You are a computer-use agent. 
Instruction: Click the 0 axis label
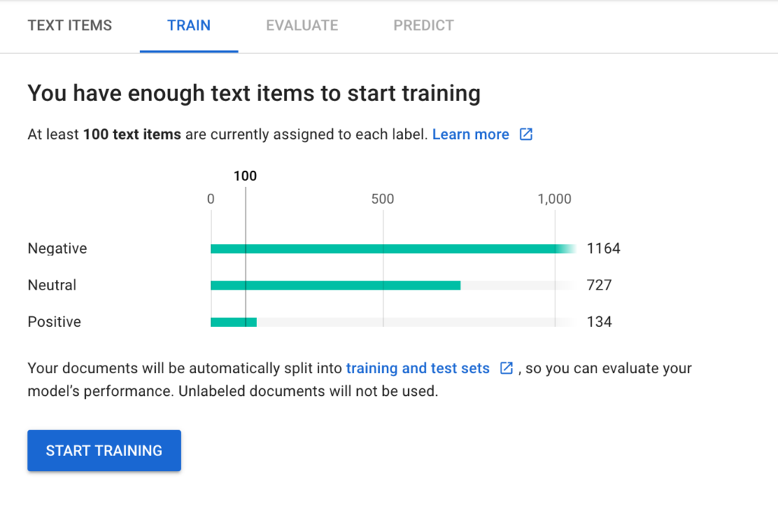(x=211, y=199)
